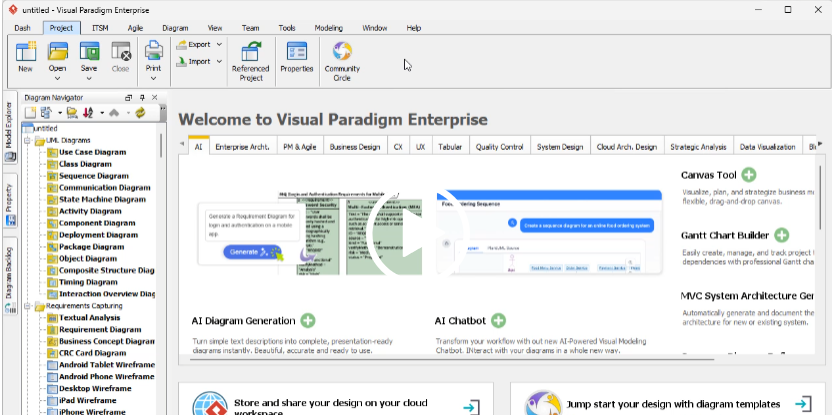Viewport: 832px width, 415px height.
Task: Click green plus next to AI Chatbot
Action: [498, 321]
